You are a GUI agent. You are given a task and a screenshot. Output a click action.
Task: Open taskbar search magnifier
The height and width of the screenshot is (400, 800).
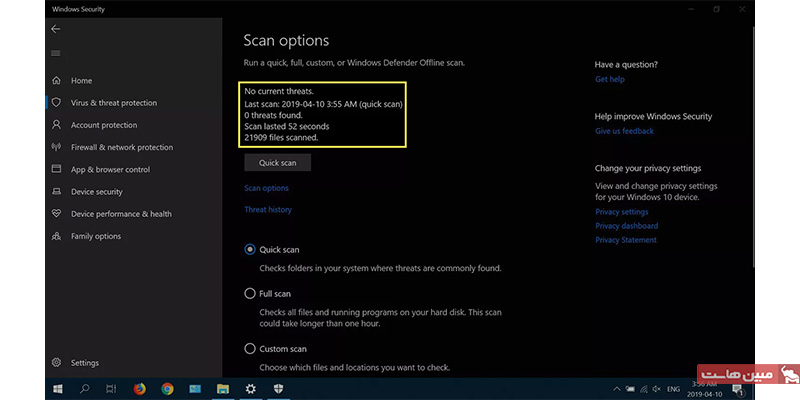(85, 389)
